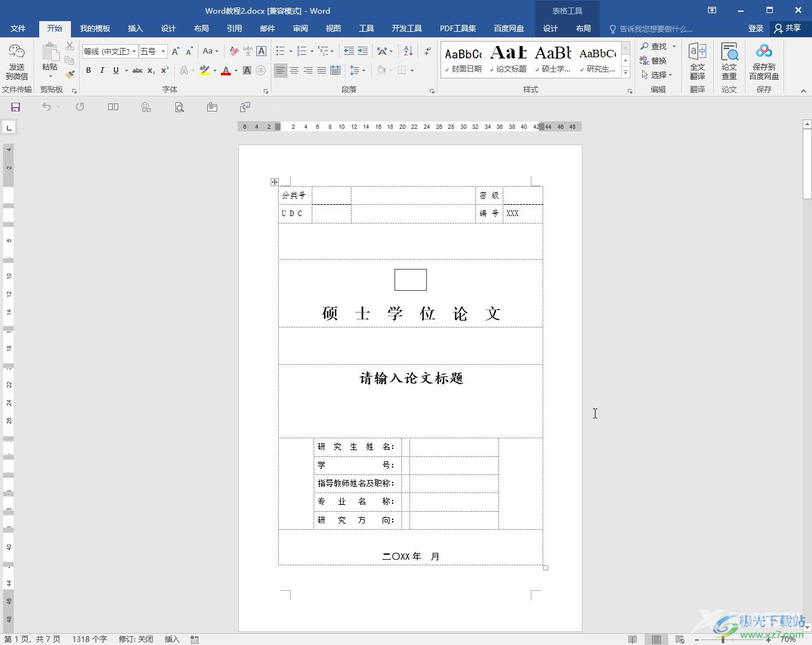This screenshot has height=645, width=812.
Task: Decrease font size with the shrink font icon
Action: 189,51
